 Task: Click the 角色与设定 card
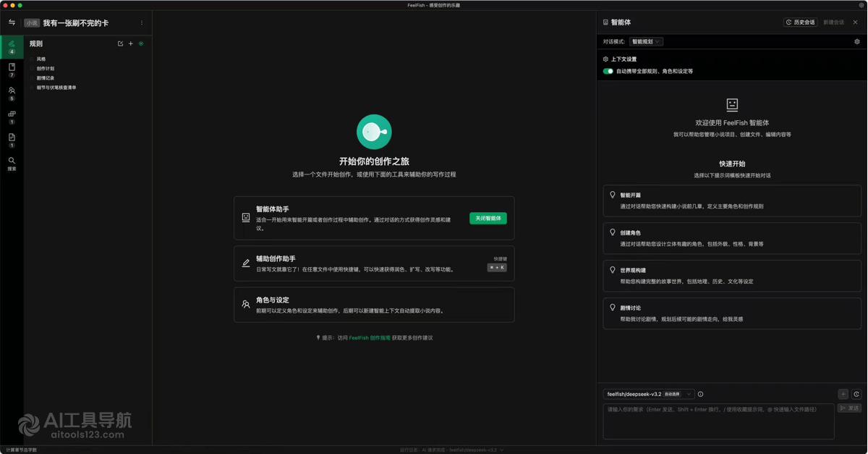374,305
